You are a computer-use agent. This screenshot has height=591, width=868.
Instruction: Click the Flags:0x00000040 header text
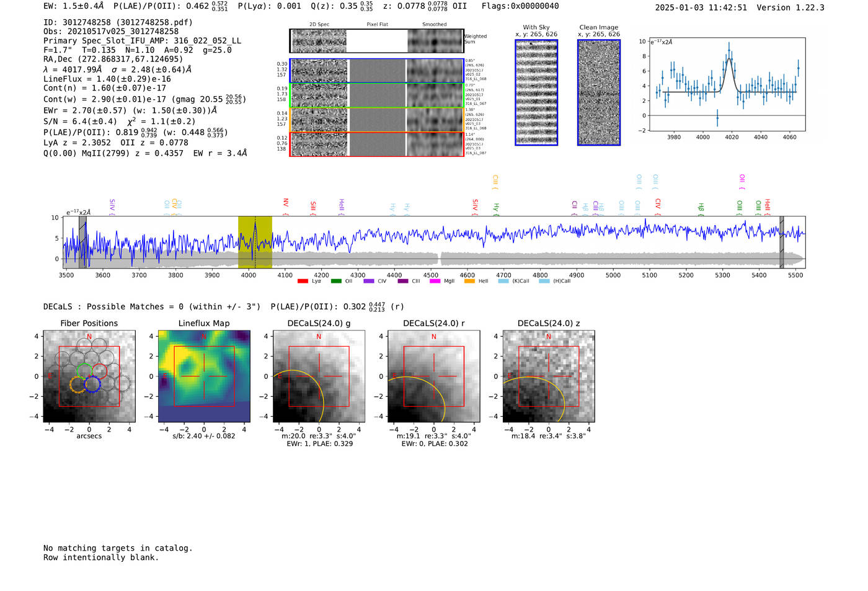[x=520, y=6]
